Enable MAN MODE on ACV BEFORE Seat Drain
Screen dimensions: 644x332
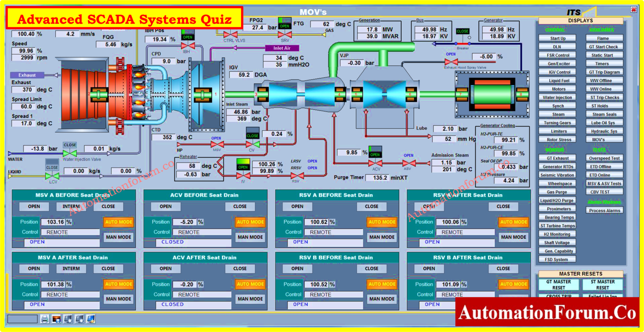point(250,237)
